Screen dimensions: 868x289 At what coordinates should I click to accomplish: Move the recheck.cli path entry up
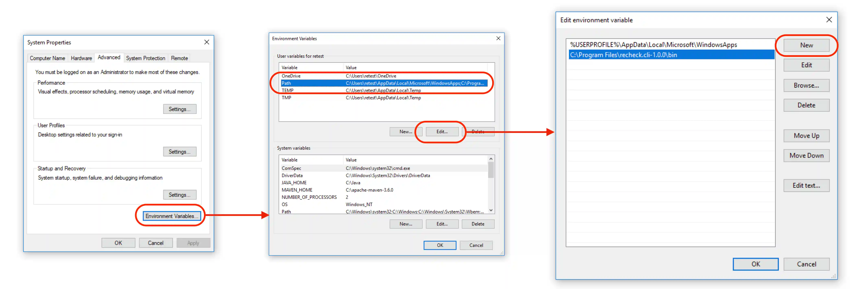pos(806,135)
